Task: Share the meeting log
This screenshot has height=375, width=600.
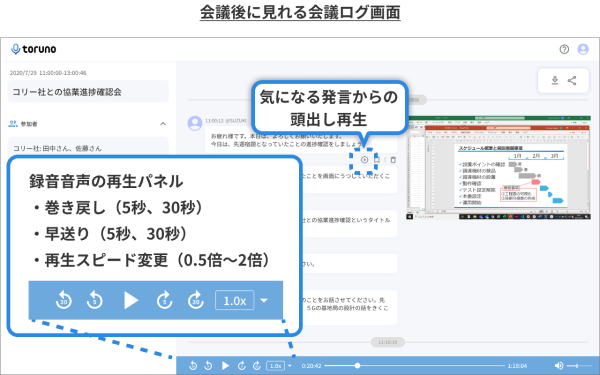Action: (x=572, y=80)
